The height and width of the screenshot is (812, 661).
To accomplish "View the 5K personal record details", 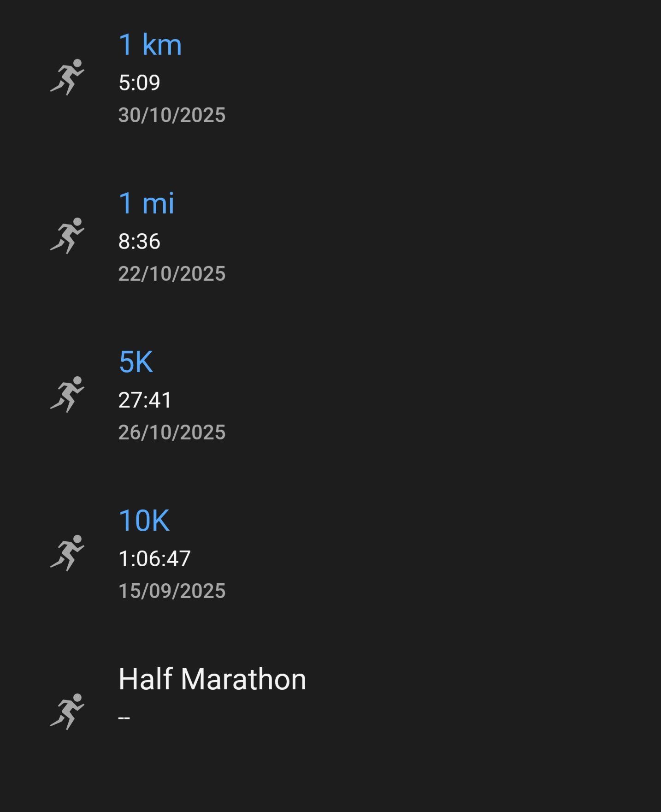I will pos(136,362).
